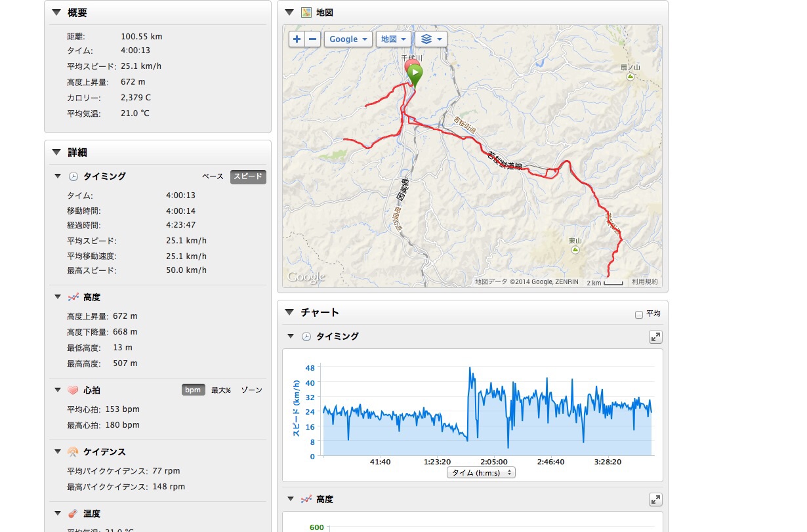The image size is (807, 532).
Task: Show heart rate in bpm
Action: click(193, 390)
